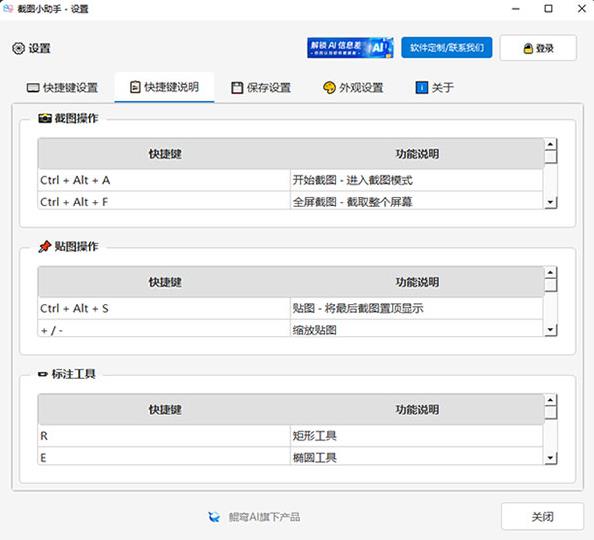Open the 快捷键设置 tab

pyautogui.click(x=63, y=88)
